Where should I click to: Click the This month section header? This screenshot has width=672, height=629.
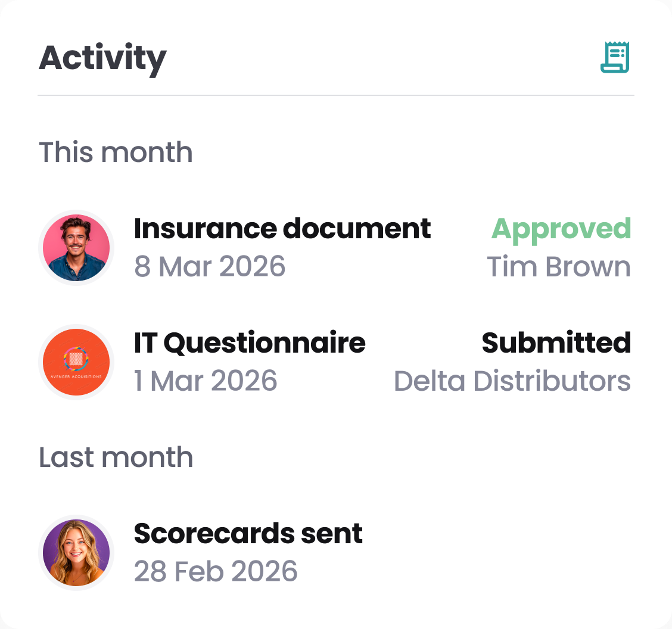click(x=116, y=152)
